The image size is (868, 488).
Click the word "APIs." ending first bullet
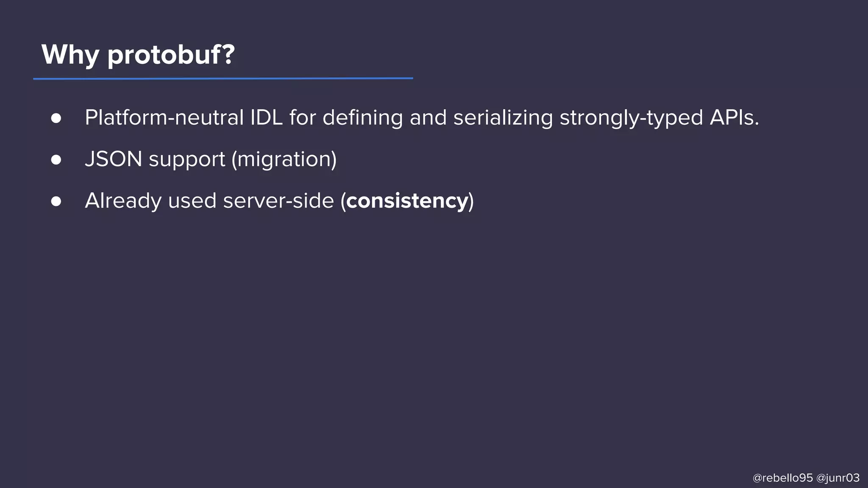tap(734, 118)
